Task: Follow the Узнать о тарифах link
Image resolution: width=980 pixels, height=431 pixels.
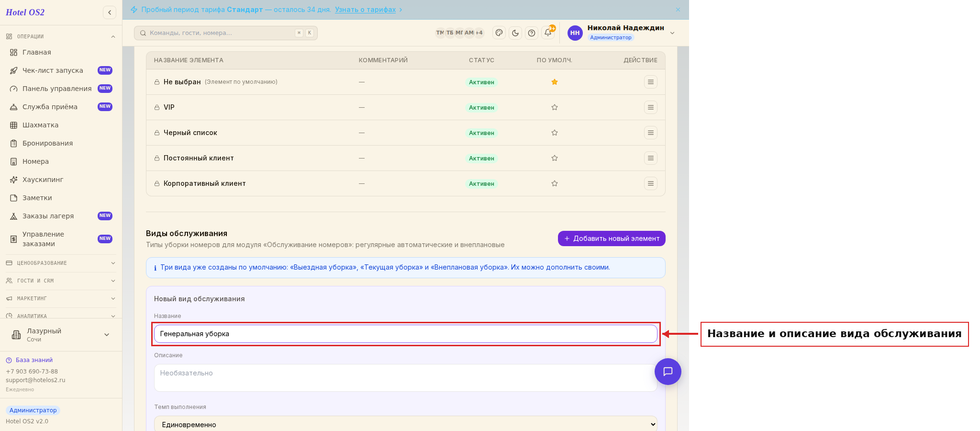Action: 365,10
